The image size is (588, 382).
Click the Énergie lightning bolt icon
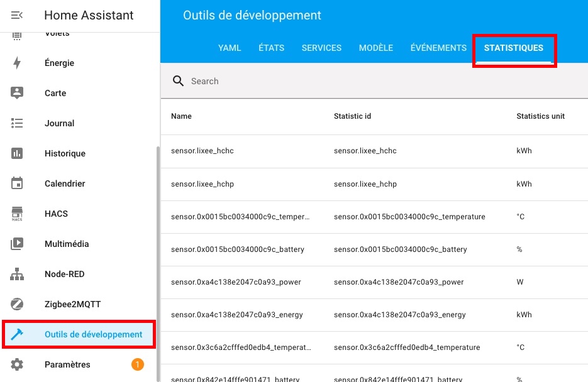17,63
